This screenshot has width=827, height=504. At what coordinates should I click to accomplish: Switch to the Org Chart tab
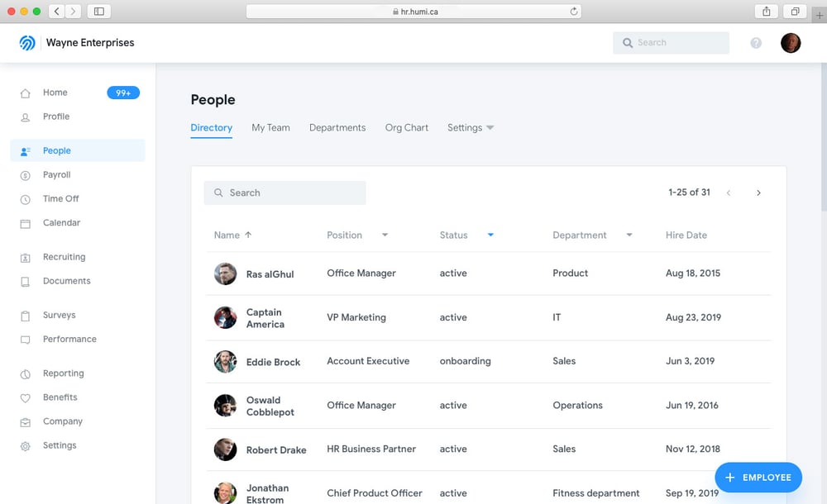tap(406, 127)
